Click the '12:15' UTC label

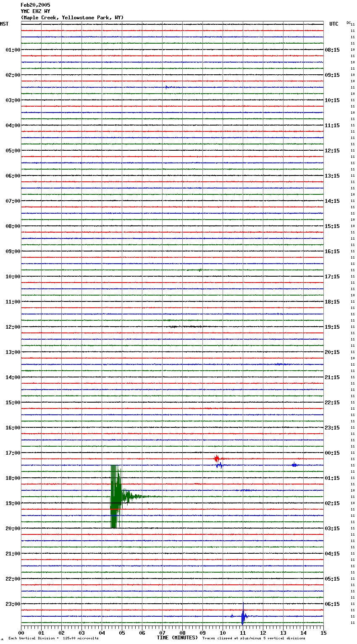coord(332,151)
